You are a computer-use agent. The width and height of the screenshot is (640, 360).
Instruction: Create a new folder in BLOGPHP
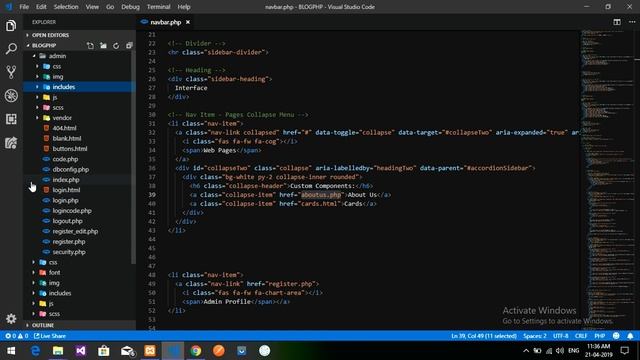[x=103, y=46]
